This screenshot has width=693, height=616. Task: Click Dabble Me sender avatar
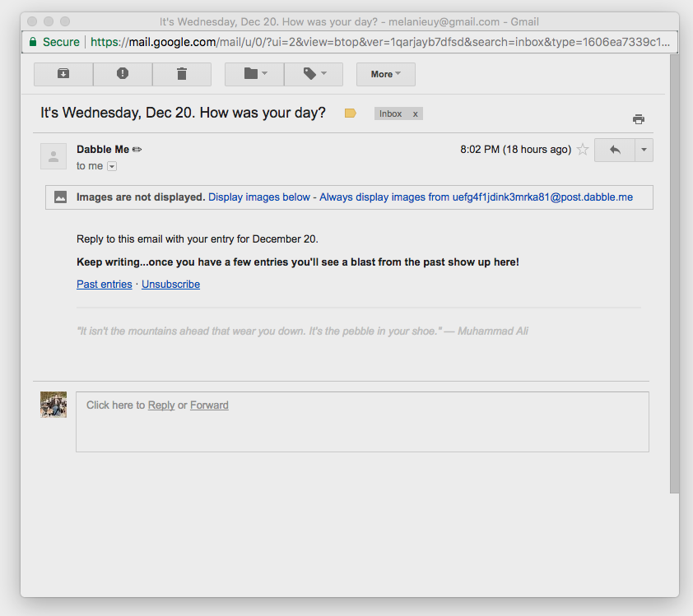coord(53,155)
